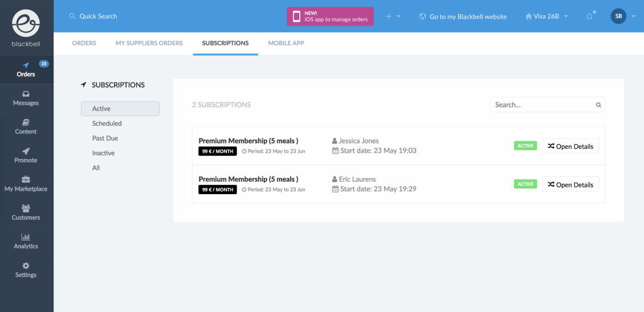Select the Active subscriptions filter

click(x=120, y=109)
